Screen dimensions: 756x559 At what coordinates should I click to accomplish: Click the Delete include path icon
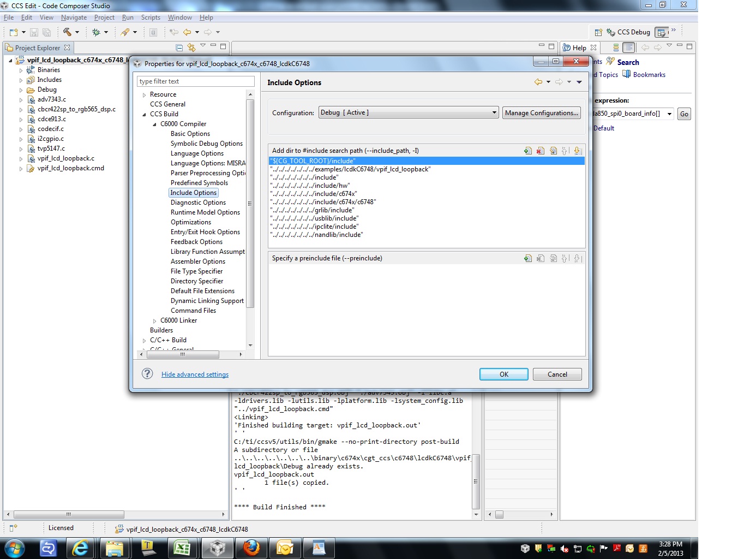click(x=541, y=151)
